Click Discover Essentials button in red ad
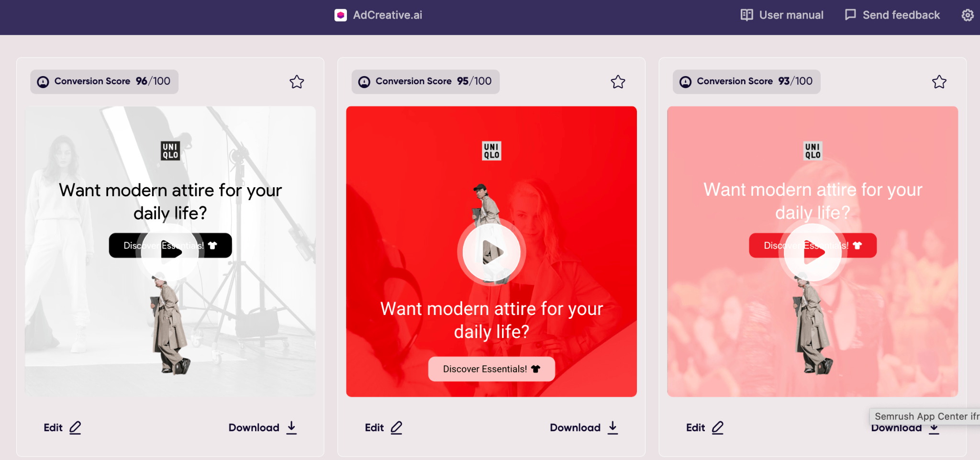 [491, 369]
